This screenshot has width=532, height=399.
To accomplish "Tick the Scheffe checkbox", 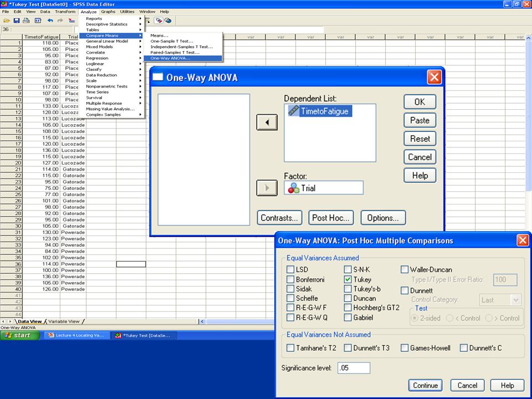I will (x=290, y=298).
